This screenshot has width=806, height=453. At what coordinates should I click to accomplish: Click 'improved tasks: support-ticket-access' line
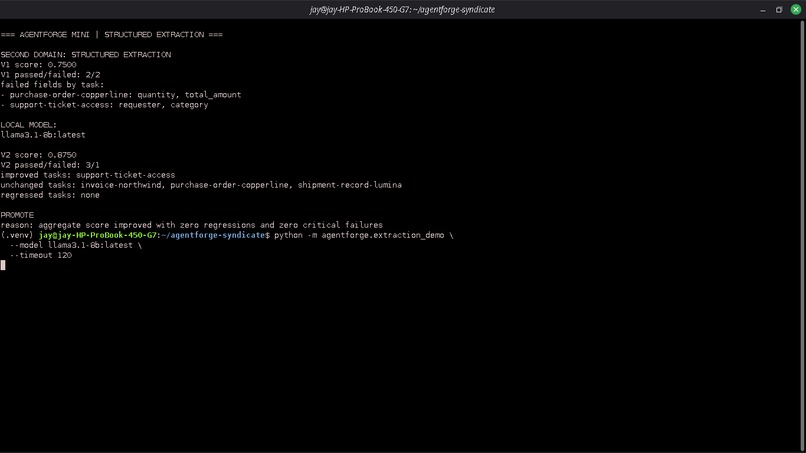(x=88, y=175)
